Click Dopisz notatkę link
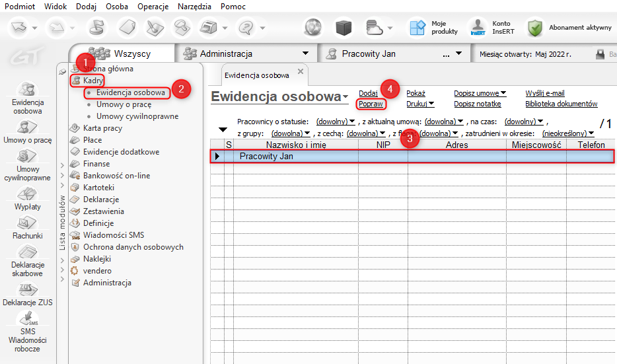 pos(478,104)
